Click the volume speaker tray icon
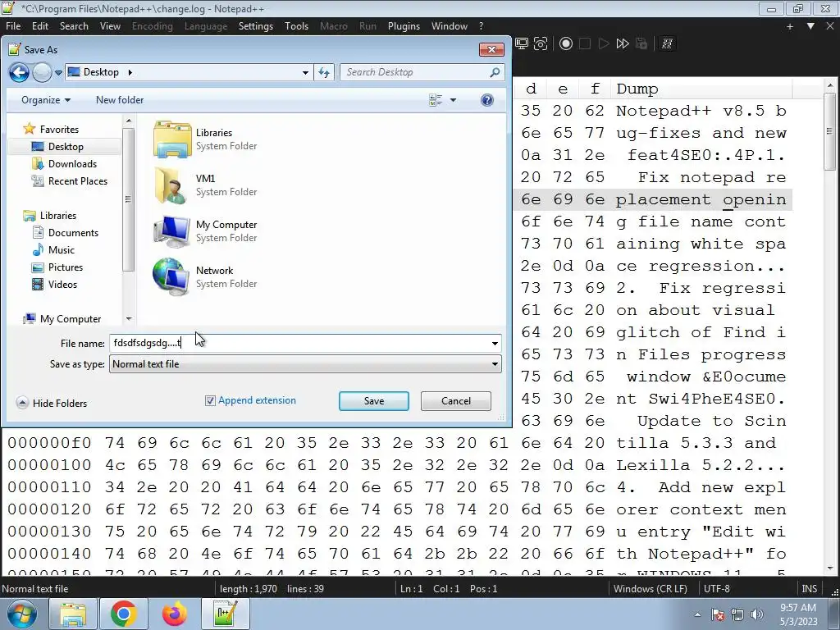This screenshot has width=840, height=630. (x=756, y=614)
